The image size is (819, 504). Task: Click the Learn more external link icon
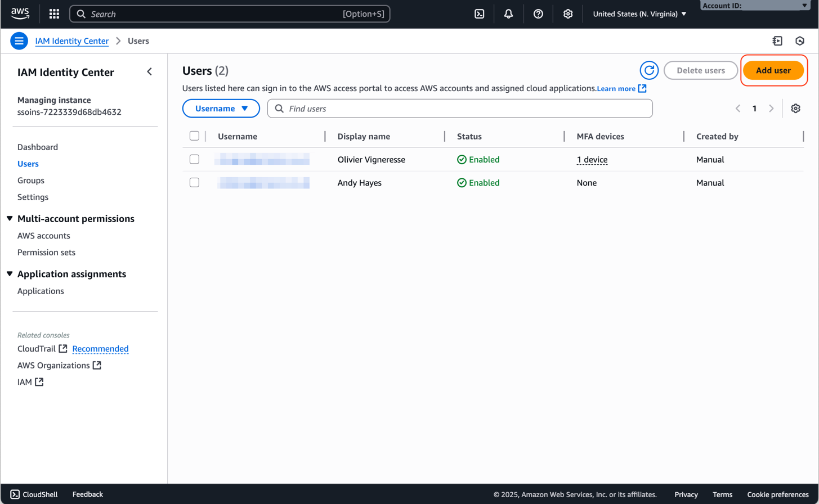[642, 88]
